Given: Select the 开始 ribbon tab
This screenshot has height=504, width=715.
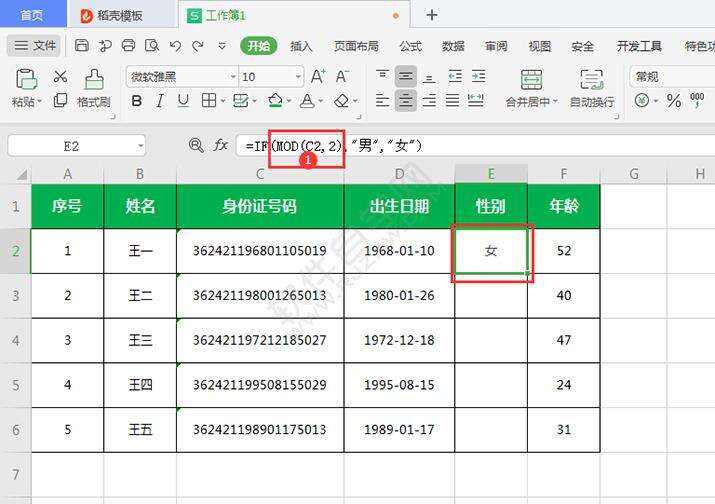Looking at the screenshot, I should coord(259,46).
